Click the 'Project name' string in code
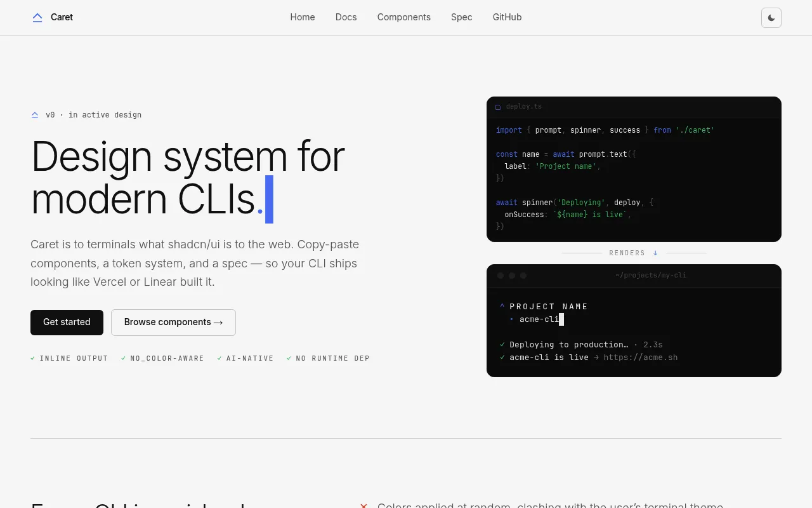 566,166
